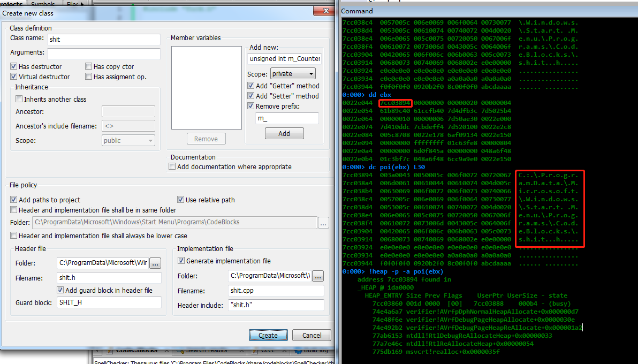Open the Cccc log tab
Image resolution: width=638 pixels, height=364 pixels.
pyautogui.click(x=267, y=350)
